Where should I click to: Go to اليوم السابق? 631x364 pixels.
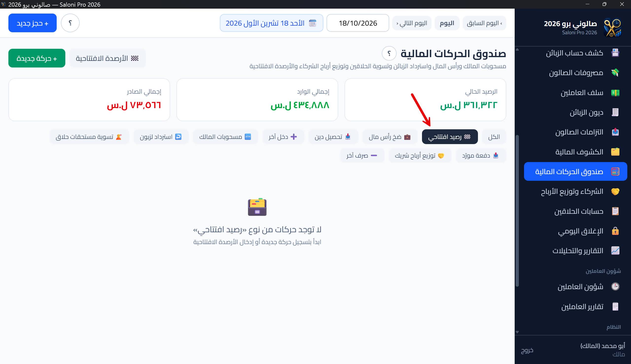click(484, 23)
